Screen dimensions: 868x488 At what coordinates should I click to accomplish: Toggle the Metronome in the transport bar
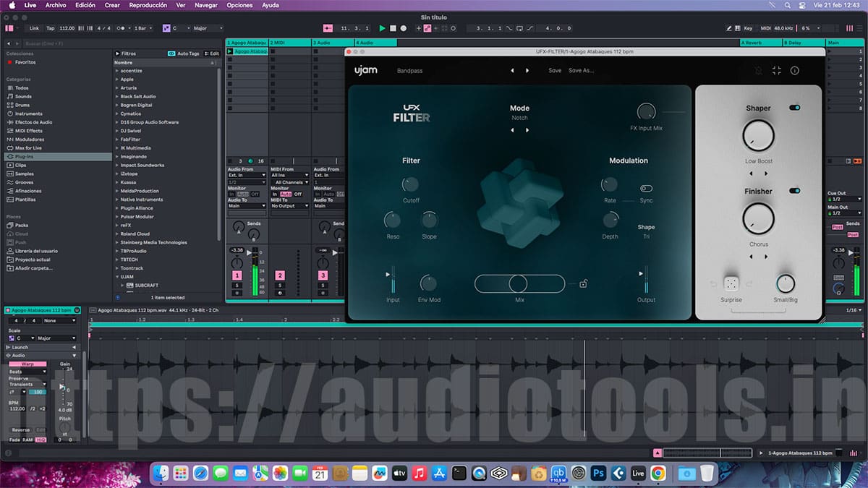coord(122,28)
